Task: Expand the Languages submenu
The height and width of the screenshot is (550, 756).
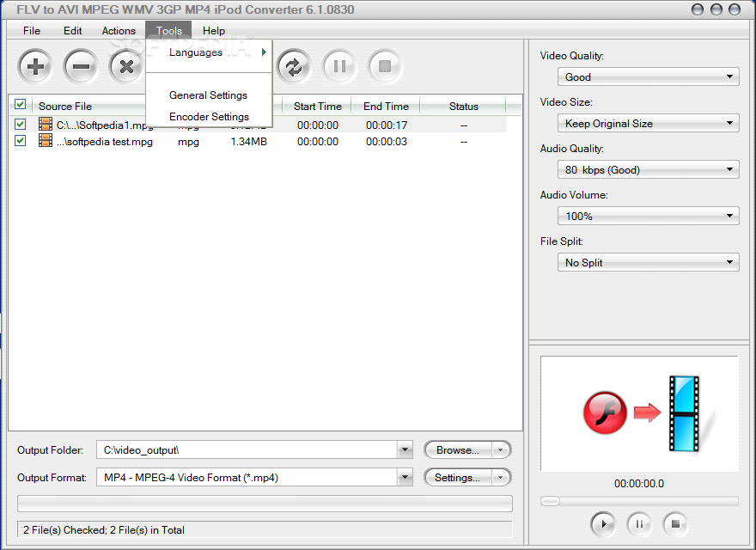Action: 210,52
